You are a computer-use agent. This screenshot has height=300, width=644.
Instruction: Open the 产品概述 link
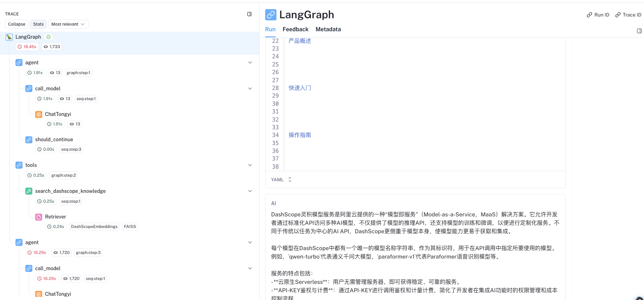point(300,41)
